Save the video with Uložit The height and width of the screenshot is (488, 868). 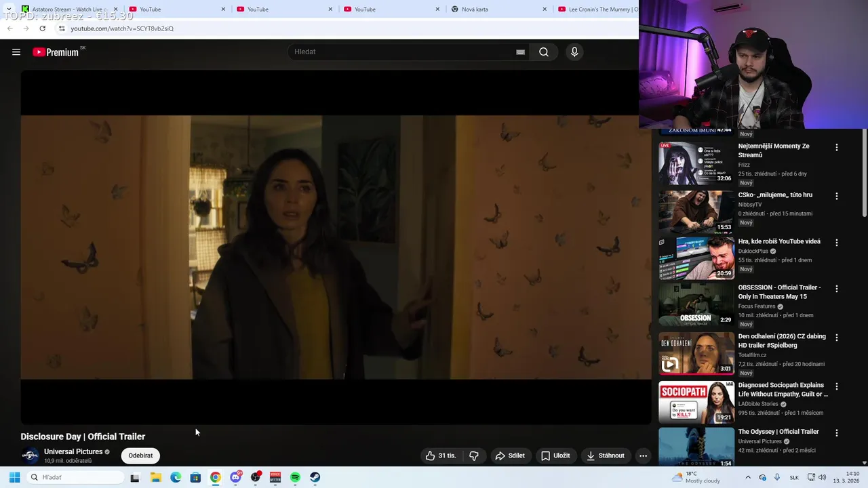tap(555, 455)
